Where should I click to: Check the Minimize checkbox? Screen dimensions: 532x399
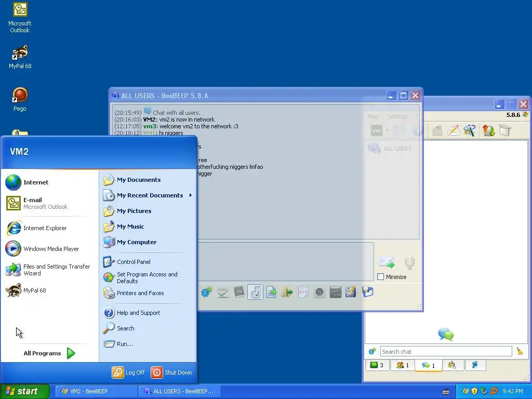pos(381,277)
